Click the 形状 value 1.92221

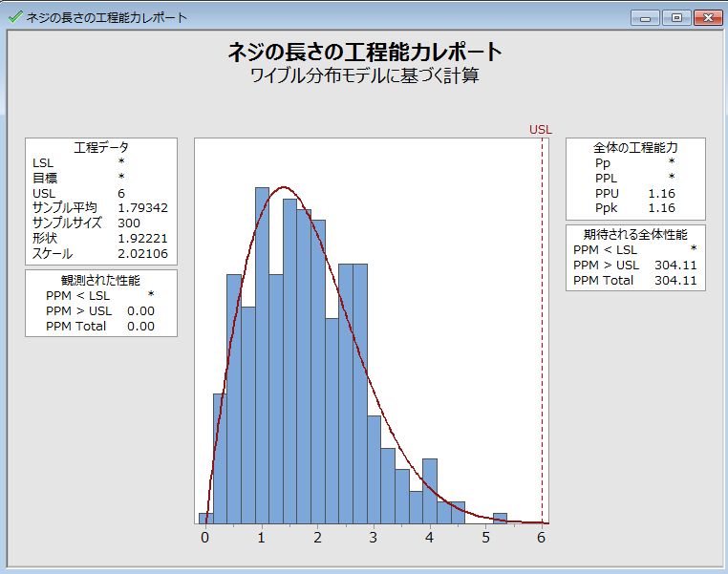click(x=142, y=239)
